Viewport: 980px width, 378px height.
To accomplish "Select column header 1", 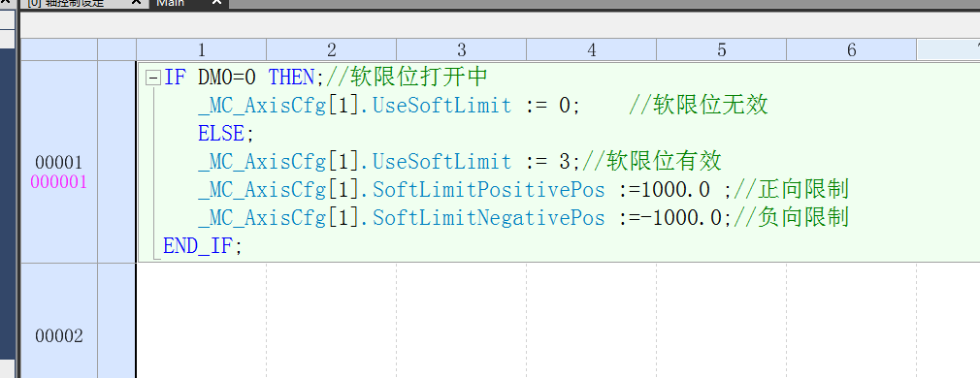I will [201, 50].
